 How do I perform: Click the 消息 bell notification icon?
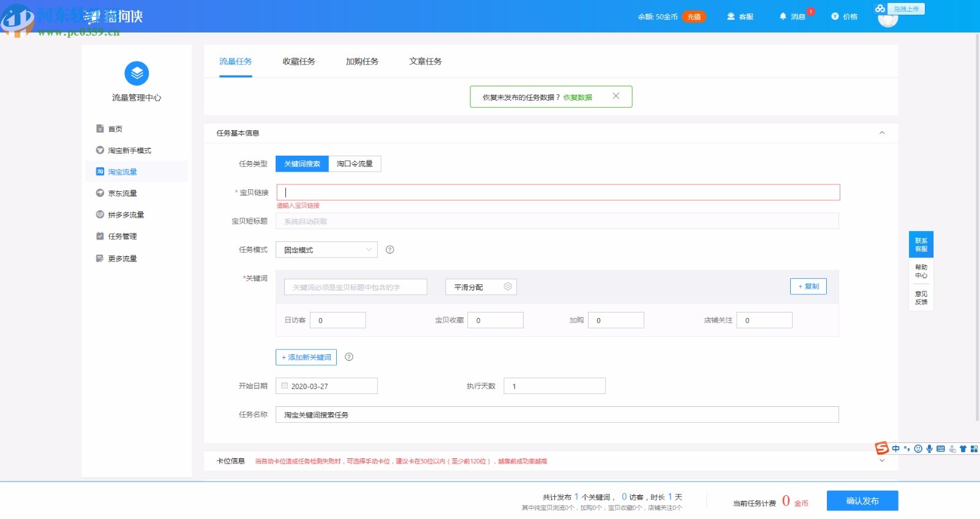coord(783,17)
